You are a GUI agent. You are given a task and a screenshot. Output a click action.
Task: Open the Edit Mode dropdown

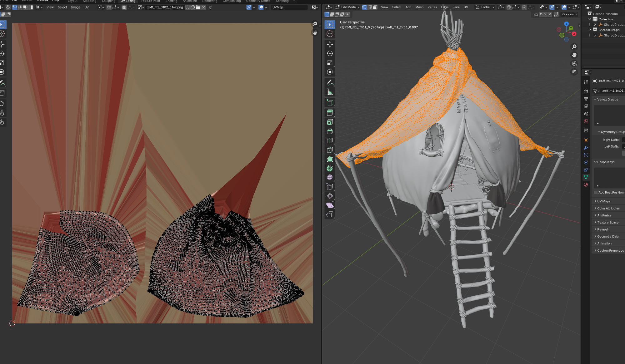coord(348,7)
